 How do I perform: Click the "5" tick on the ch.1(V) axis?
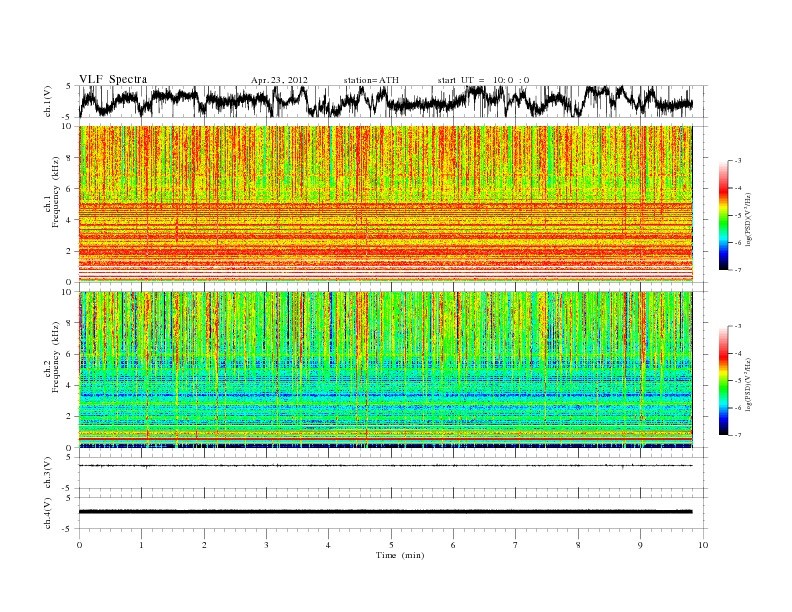(69, 86)
